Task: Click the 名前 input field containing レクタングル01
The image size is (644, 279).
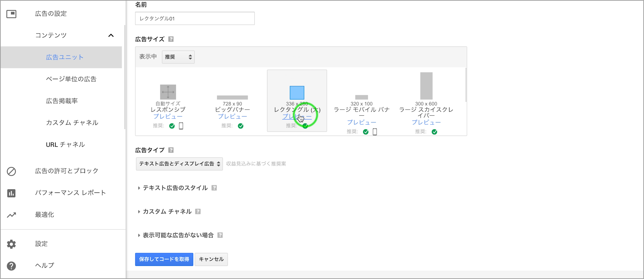Action: (x=195, y=18)
